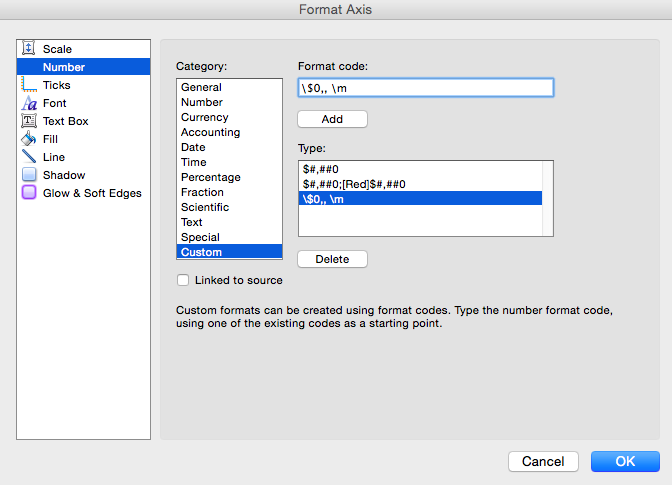Select the Scale icon in sidebar
This screenshot has width=672, height=485.
[x=29, y=49]
